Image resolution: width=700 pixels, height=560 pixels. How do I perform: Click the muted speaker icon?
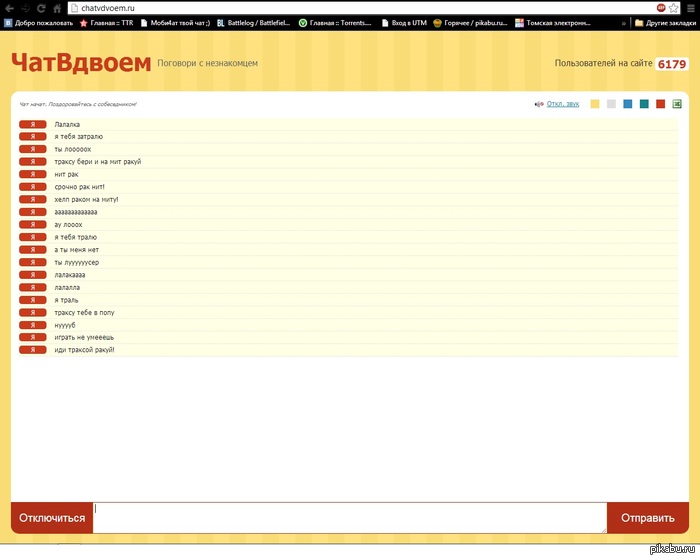click(x=538, y=104)
